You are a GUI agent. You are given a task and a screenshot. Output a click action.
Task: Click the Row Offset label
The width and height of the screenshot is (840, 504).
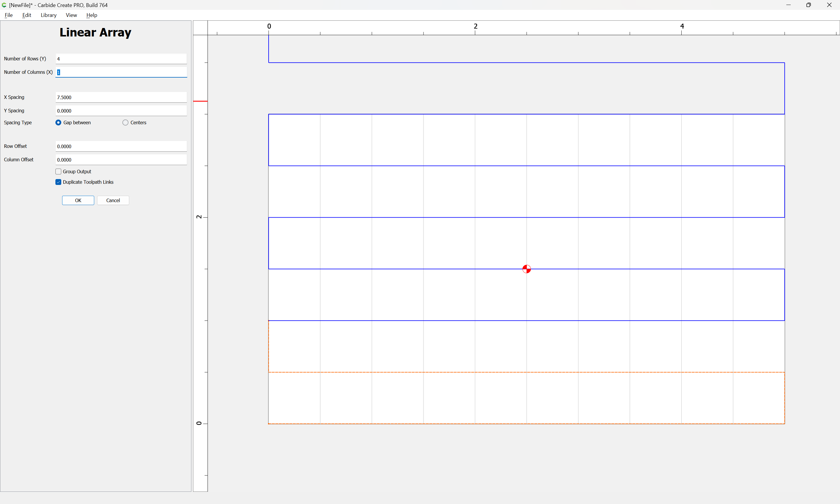[x=15, y=146]
